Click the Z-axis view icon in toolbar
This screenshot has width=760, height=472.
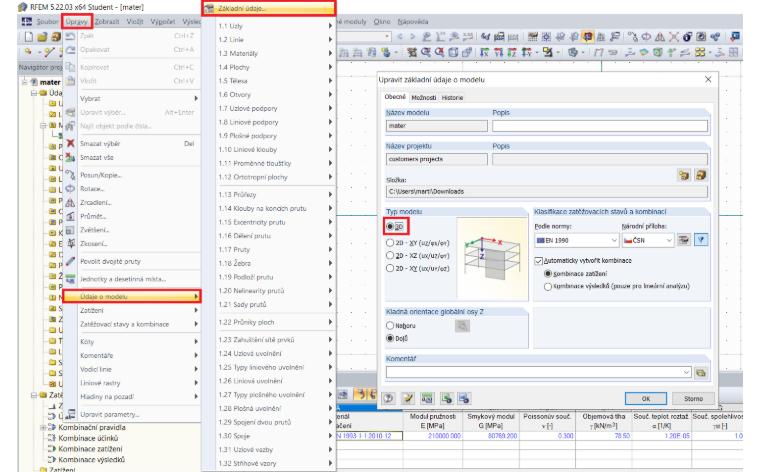pos(512,52)
